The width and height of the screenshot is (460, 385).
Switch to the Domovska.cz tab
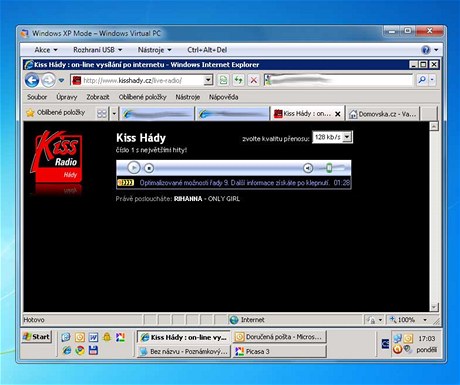click(383, 114)
